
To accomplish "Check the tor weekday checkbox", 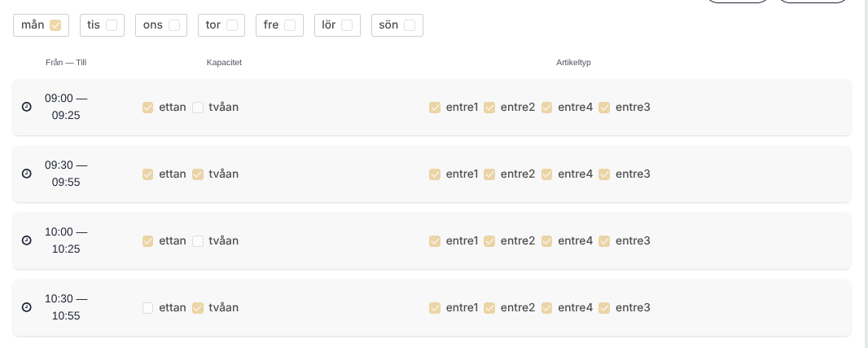I will point(232,25).
